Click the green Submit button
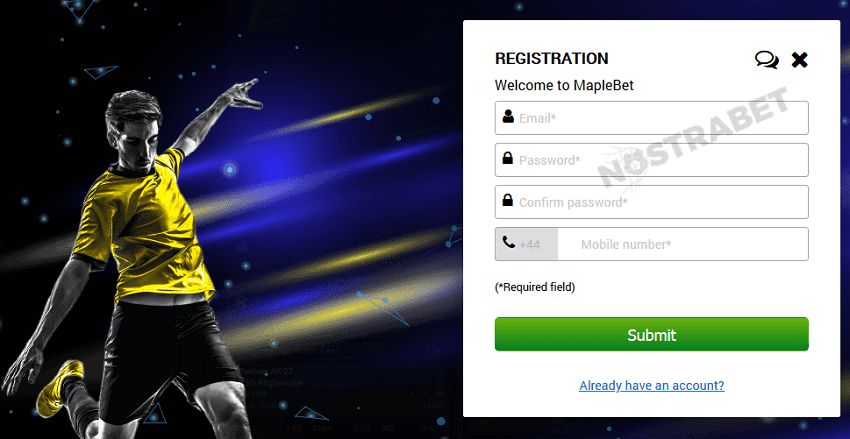 point(652,334)
